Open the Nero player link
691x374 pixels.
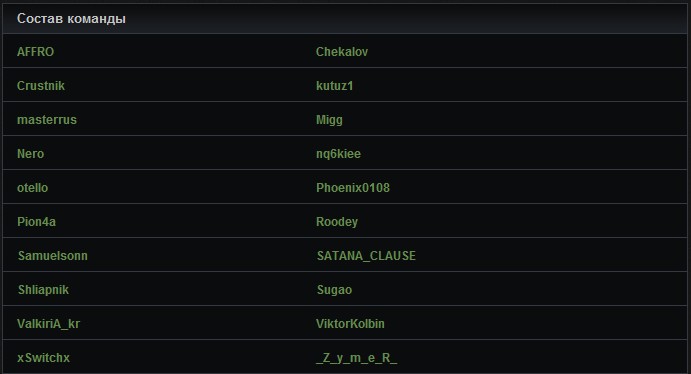pos(30,154)
